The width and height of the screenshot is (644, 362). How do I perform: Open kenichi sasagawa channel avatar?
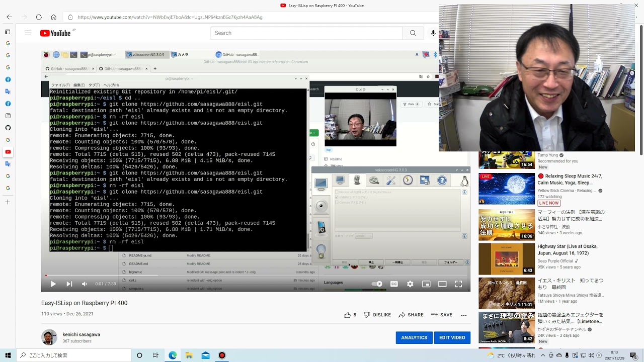[x=49, y=337]
